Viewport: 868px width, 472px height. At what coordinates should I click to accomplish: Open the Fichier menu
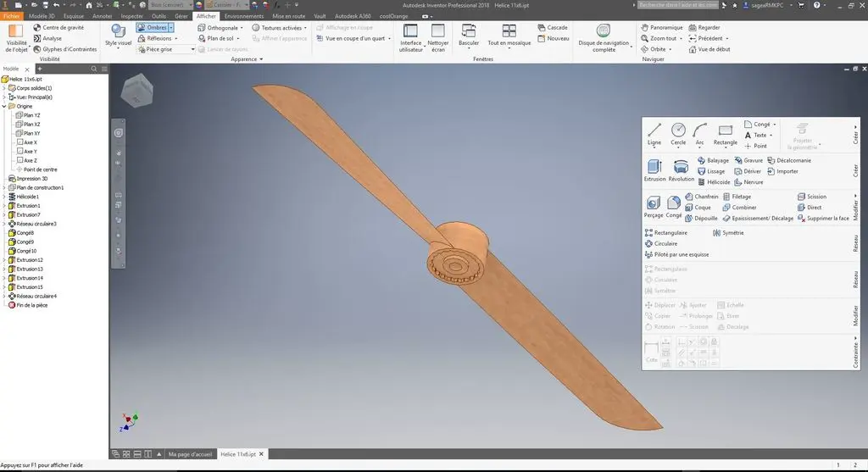11,16
